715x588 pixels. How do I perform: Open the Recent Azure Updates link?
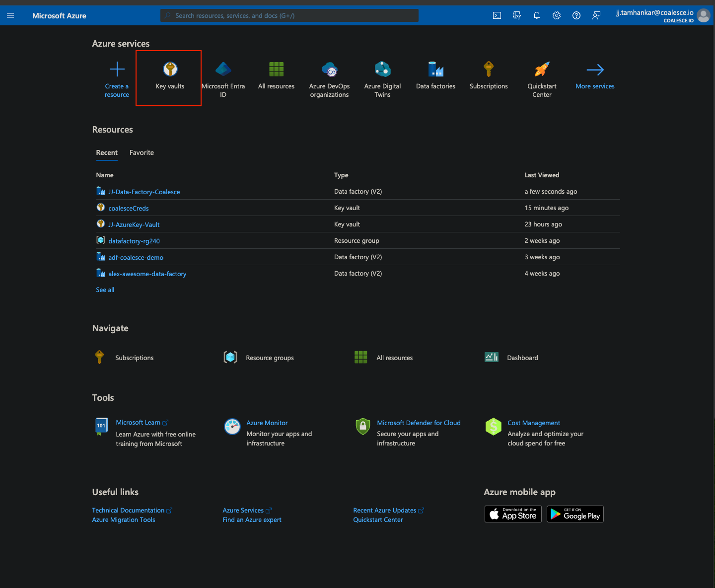coord(384,510)
